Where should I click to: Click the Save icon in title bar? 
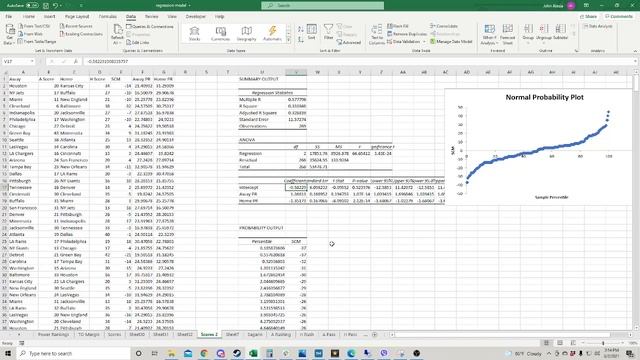(46, 5)
